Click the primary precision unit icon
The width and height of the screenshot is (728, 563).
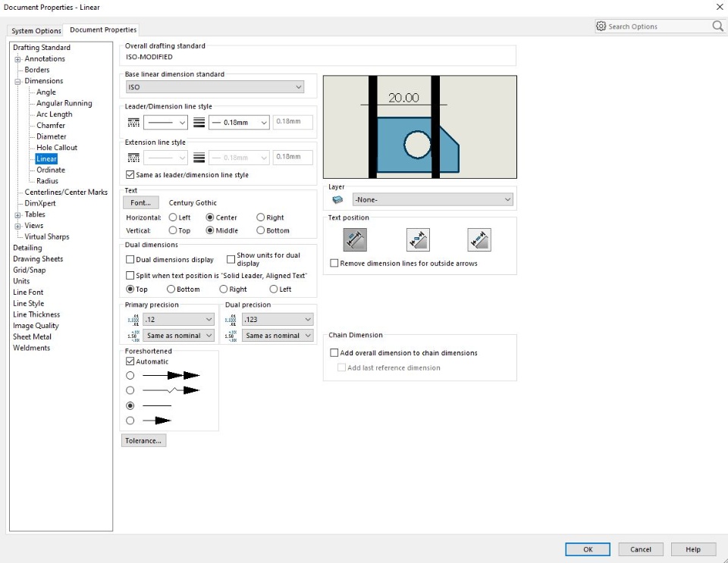click(x=133, y=320)
